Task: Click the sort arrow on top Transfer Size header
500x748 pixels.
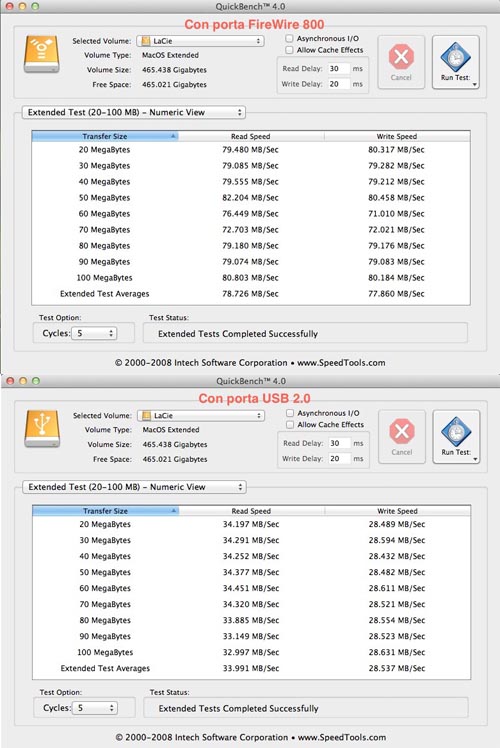Action: tap(173, 136)
